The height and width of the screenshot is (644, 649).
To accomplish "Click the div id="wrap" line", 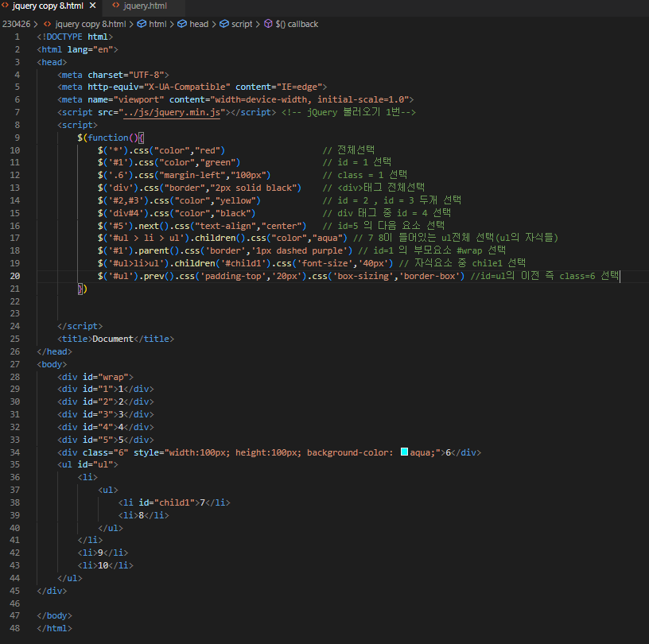I will tap(95, 377).
